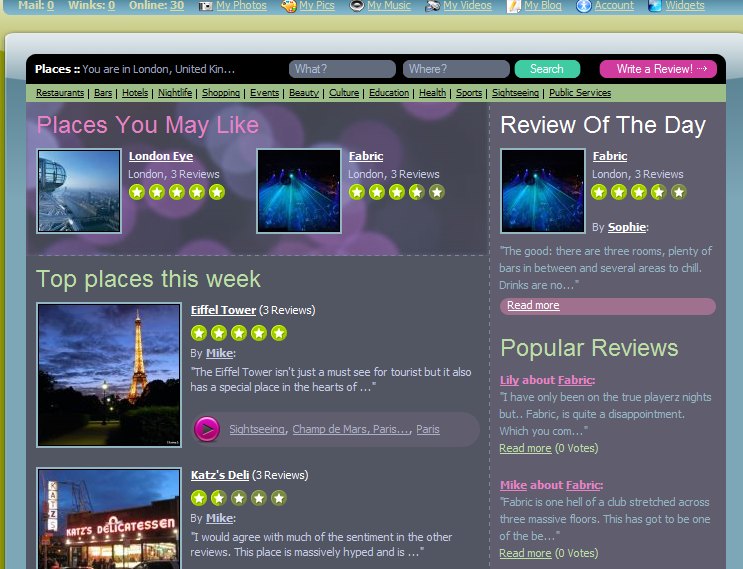Click the Eiffel Tower photo thumbnail
Viewport: 743px width, 569px height.
(109, 374)
